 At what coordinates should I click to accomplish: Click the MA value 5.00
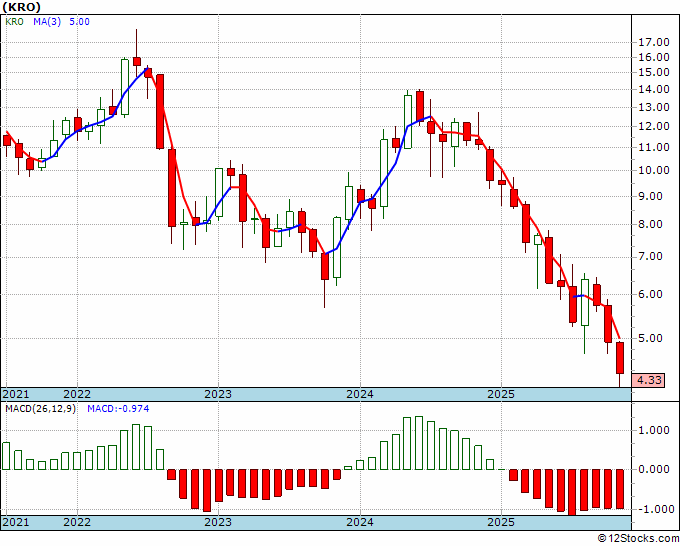pos(79,21)
